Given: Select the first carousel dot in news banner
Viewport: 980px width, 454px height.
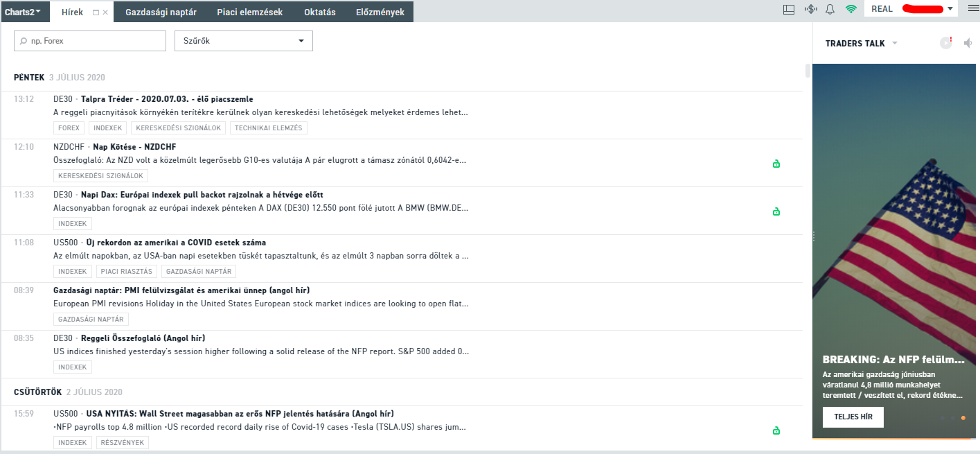Looking at the screenshot, I should tap(943, 418).
